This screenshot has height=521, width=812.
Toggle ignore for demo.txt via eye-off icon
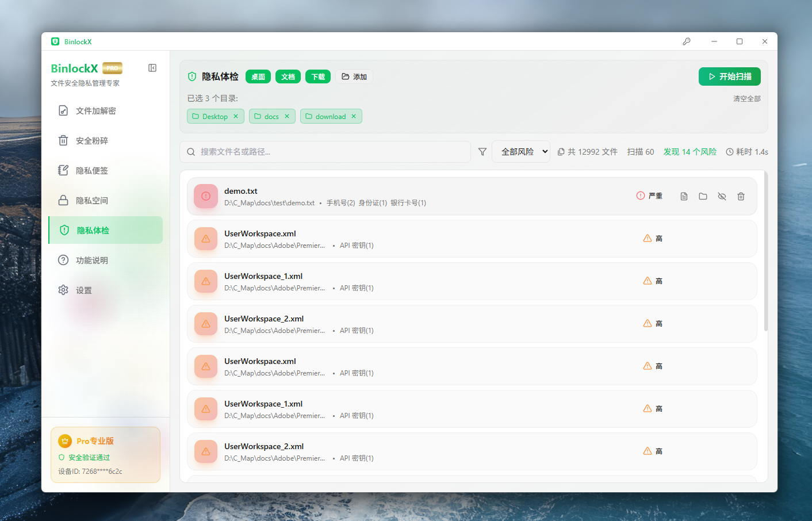(x=722, y=196)
